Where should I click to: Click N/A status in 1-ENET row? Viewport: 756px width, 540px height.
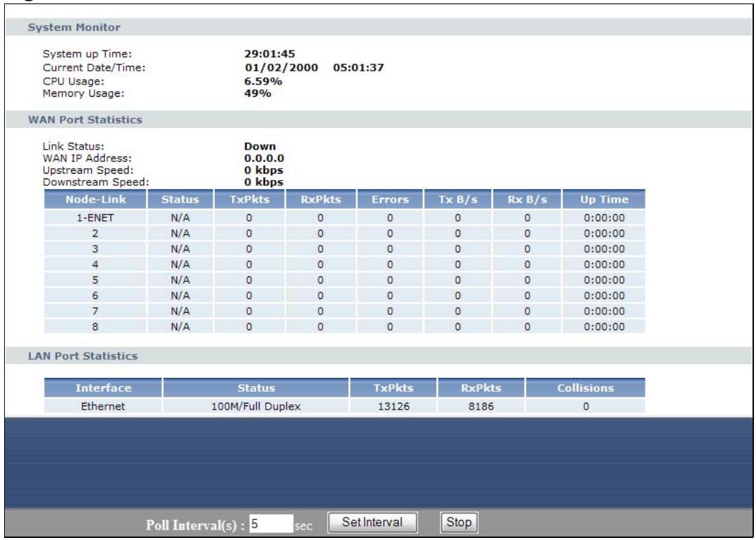pos(180,218)
